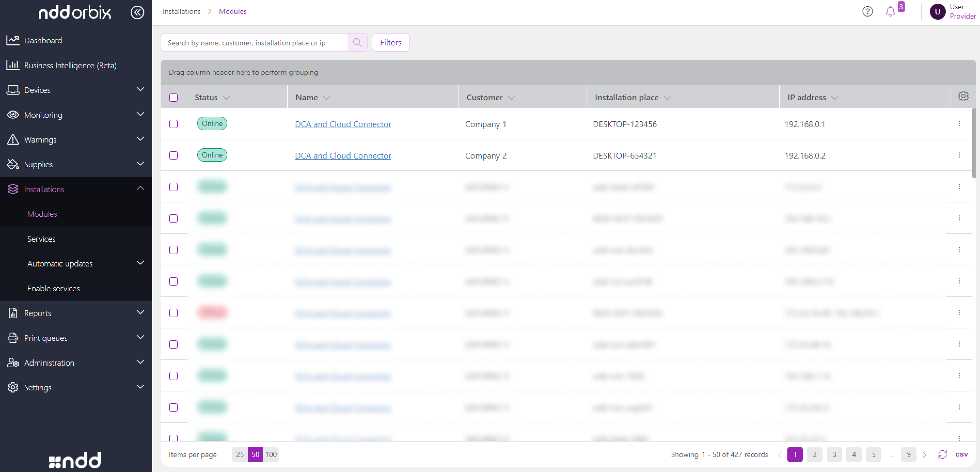
Task: Go to page 9
Action: 908,454
